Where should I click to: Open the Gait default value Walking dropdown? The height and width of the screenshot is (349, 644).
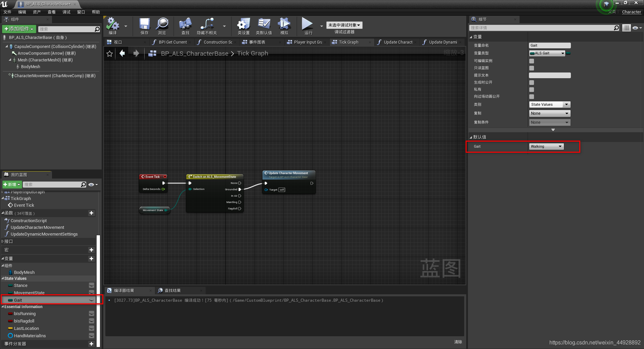point(546,146)
